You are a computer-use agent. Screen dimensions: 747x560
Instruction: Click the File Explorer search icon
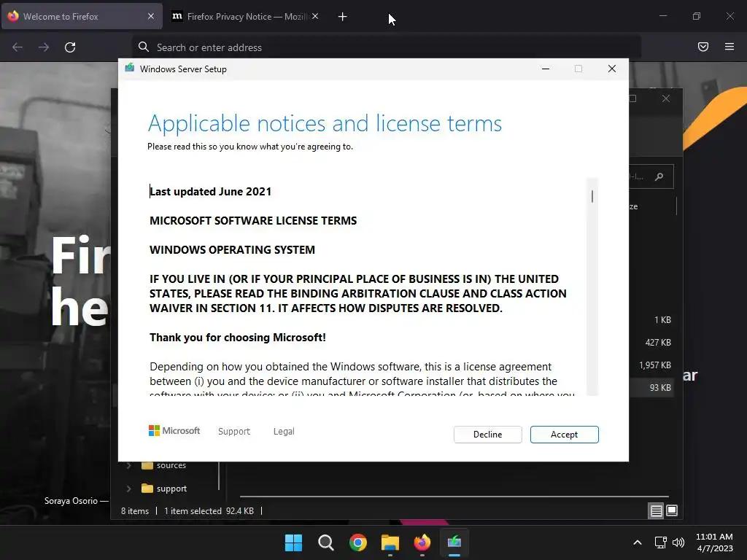pos(659,176)
